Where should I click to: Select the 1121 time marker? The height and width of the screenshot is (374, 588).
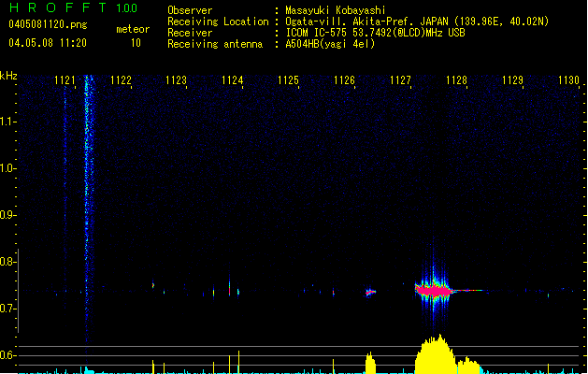tap(65, 81)
